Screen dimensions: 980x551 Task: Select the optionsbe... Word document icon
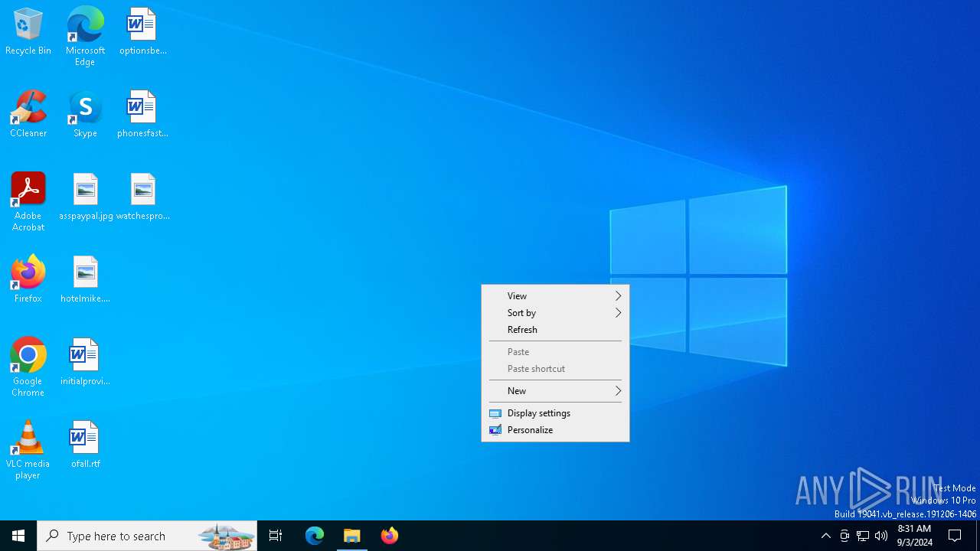[142, 32]
